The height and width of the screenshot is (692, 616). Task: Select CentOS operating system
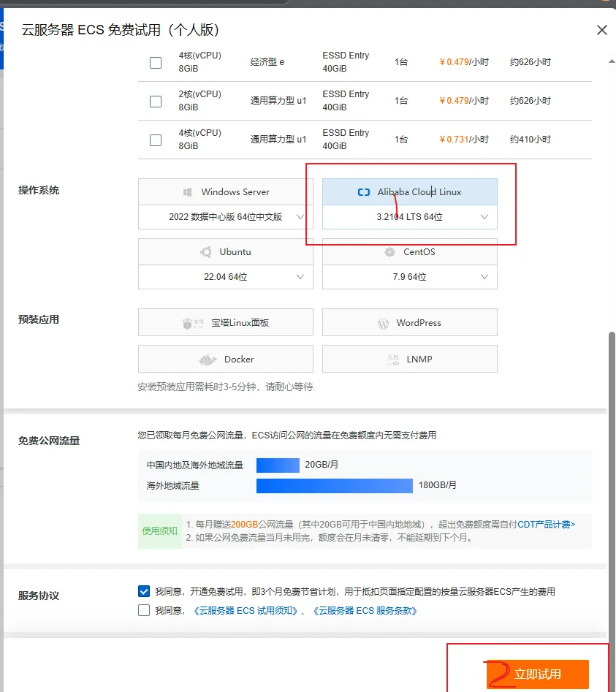[409, 252]
